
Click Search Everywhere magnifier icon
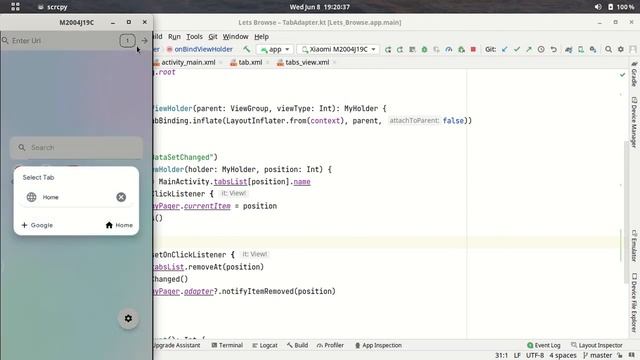tap(608, 49)
